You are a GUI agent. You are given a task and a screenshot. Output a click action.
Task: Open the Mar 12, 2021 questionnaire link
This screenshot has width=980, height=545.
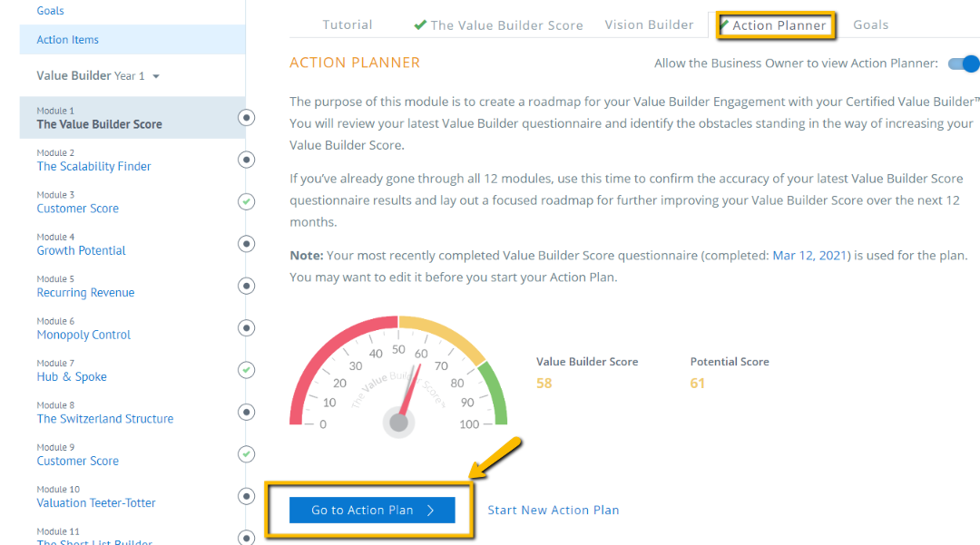click(809, 256)
